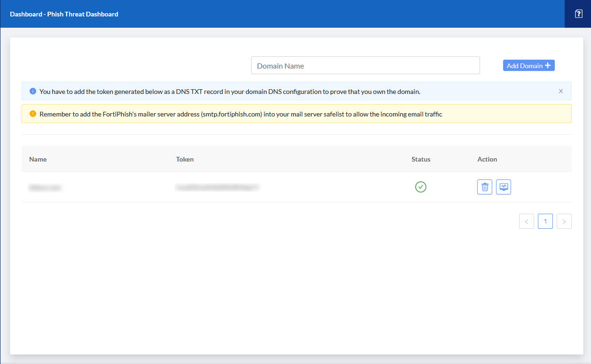Focus the Domain Name input field
The height and width of the screenshot is (364, 591).
point(365,66)
